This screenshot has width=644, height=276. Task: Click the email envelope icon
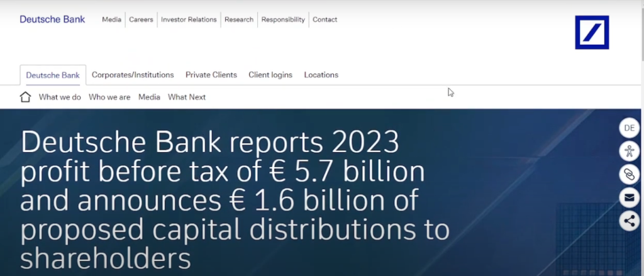[628, 197]
